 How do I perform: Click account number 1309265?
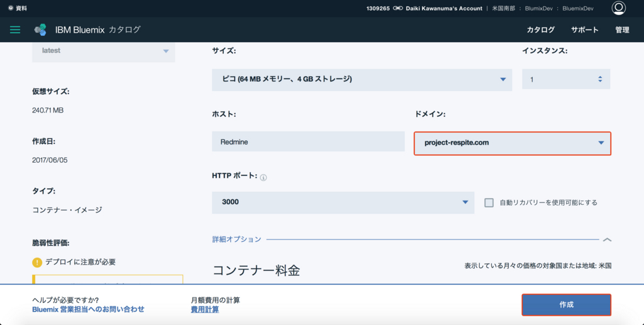coord(378,8)
